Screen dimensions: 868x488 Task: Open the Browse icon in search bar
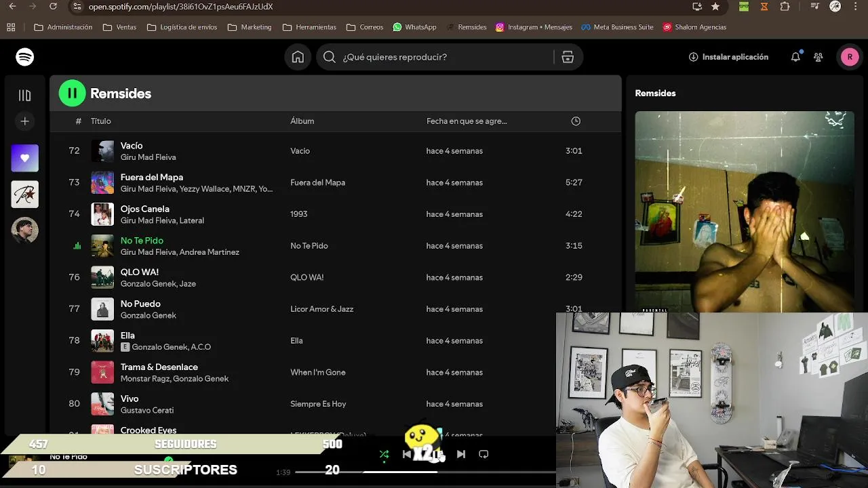pyautogui.click(x=568, y=57)
